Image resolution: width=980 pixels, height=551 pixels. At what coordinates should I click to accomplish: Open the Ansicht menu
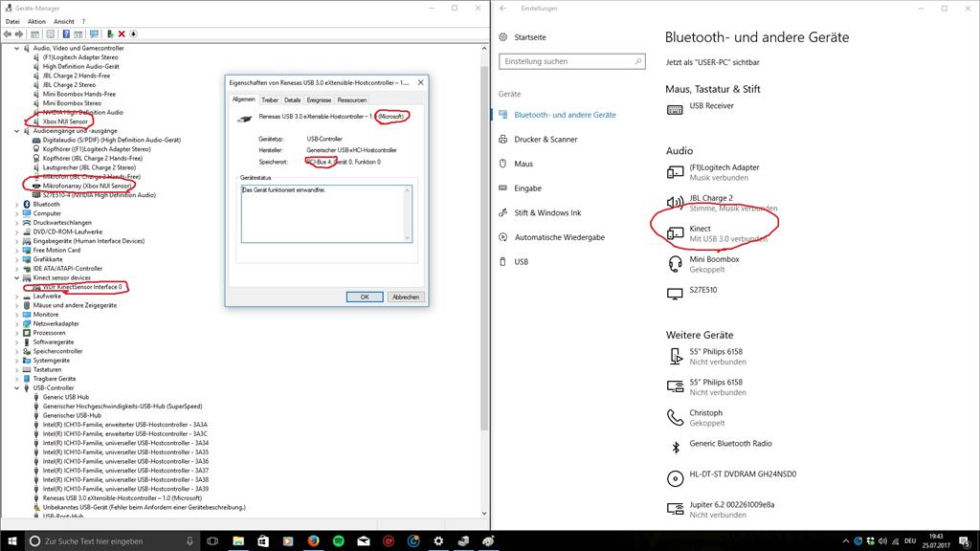tap(64, 21)
